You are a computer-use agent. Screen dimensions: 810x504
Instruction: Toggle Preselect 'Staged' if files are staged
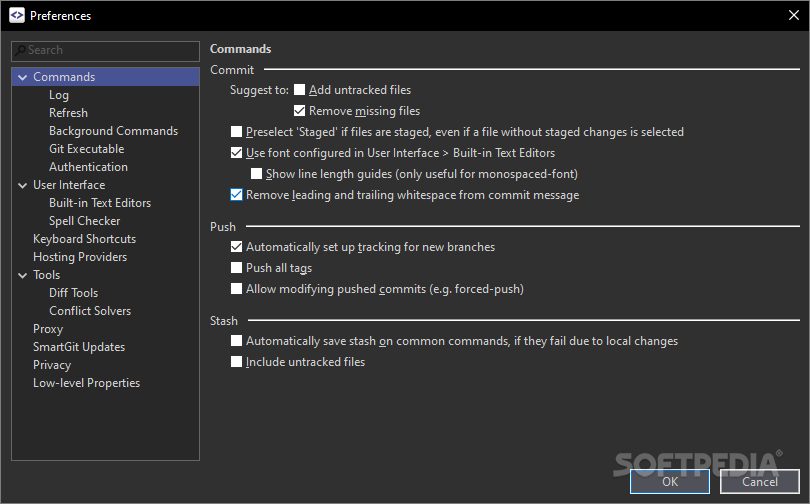coord(236,132)
